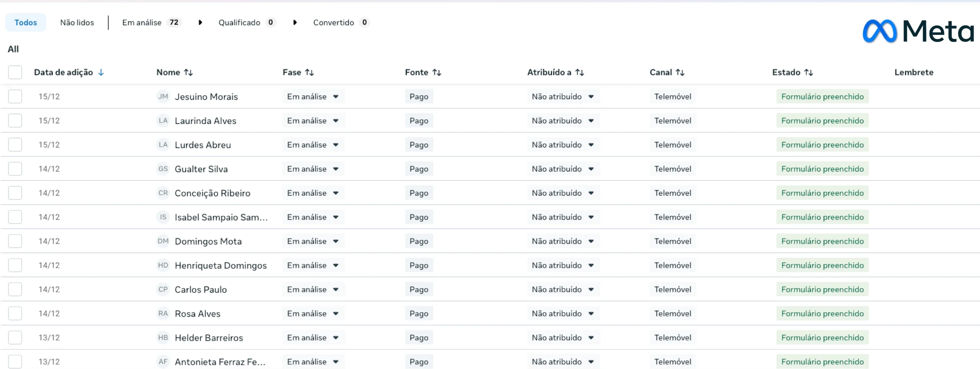Sort leads by Nome column arrows
This screenshot has height=369, width=980.
(x=188, y=72)
